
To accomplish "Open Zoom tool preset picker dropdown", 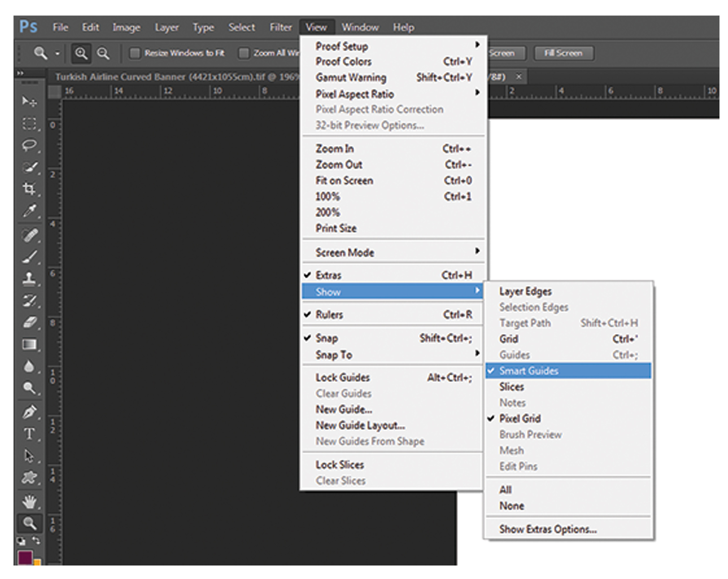I will 58,53.
